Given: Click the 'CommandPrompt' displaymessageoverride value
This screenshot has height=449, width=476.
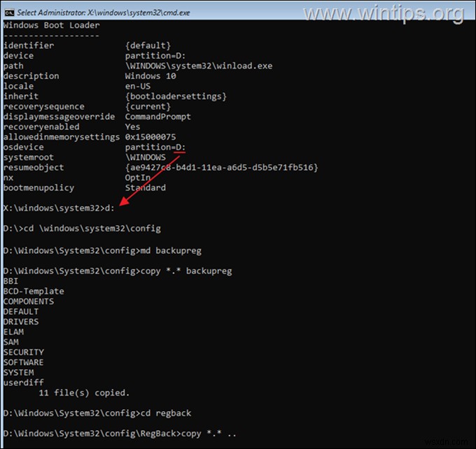Looking at the screenshot, I should click(158, 117).
